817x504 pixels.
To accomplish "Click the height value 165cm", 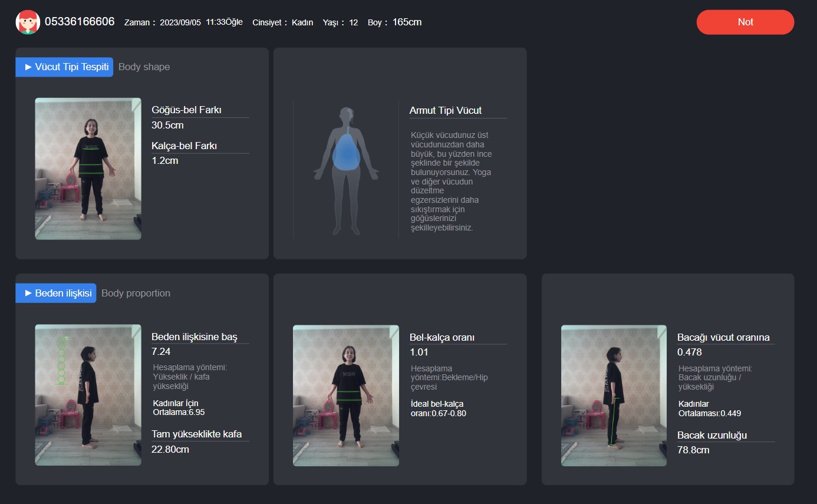I will [x=407, y=22].
